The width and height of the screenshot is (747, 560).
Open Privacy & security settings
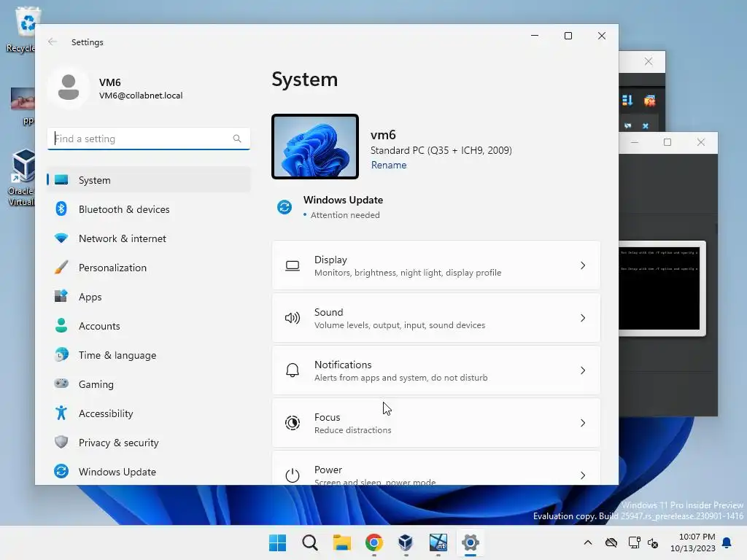tap(149, 443)
